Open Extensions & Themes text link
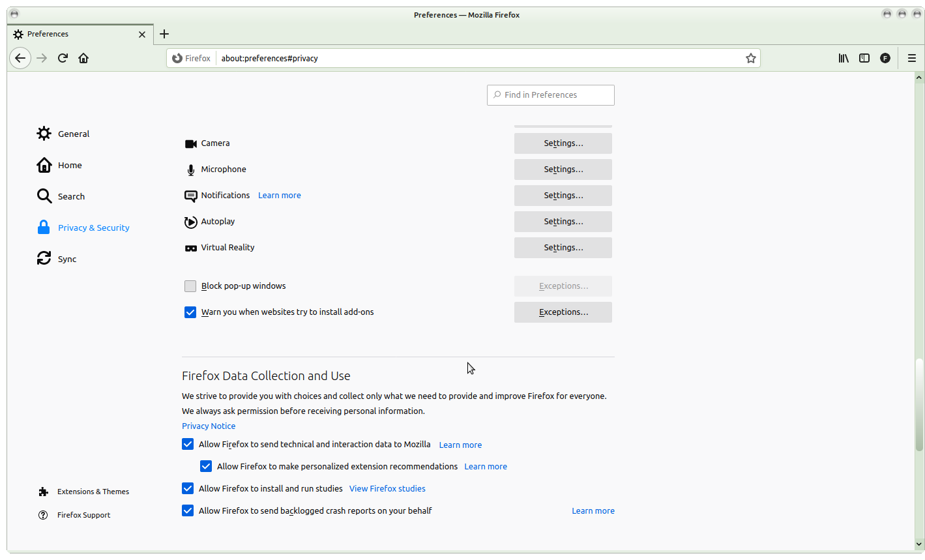Viewport: 925px width, 560px height. click(x=93, y=492)
